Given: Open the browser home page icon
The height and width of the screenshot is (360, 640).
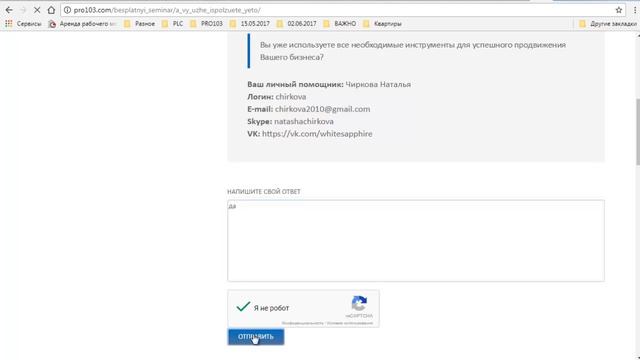Looking at the screenshot, I should (51, 10).
